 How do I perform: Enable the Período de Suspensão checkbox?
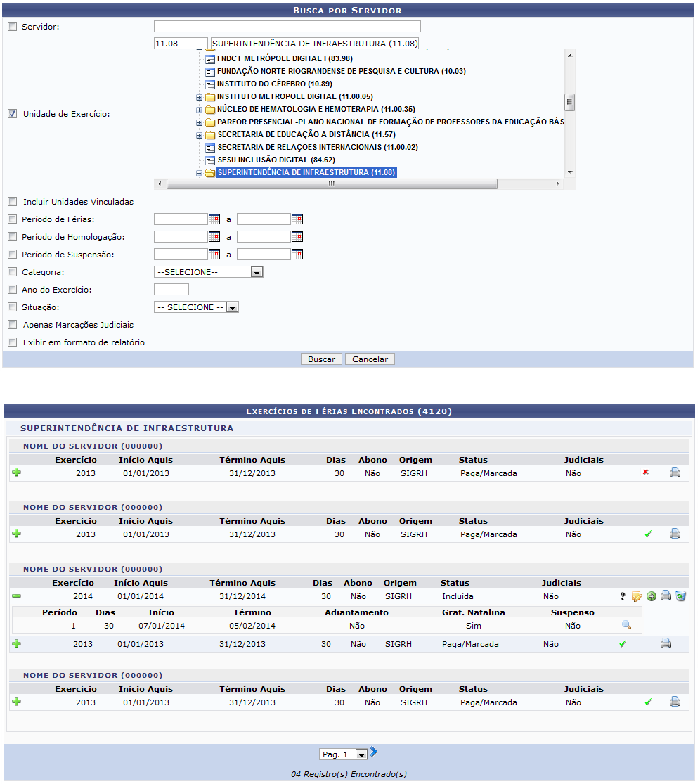click(13, 255)
